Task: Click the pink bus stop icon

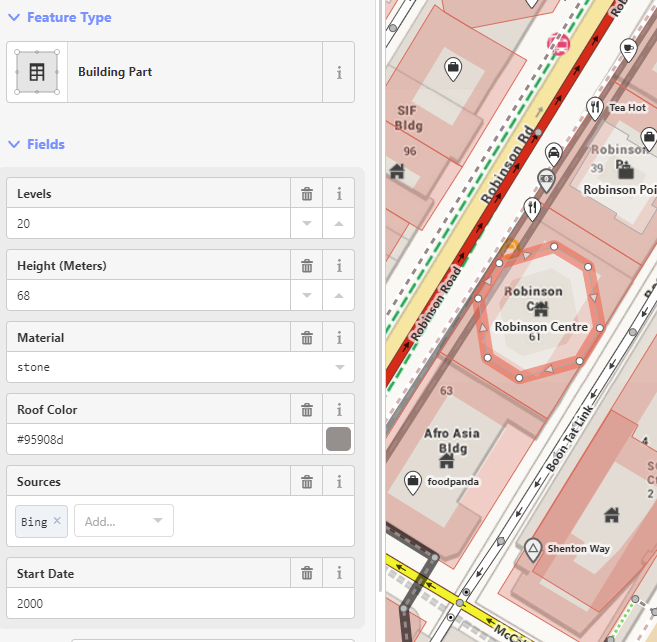Action: click(559, 44)
